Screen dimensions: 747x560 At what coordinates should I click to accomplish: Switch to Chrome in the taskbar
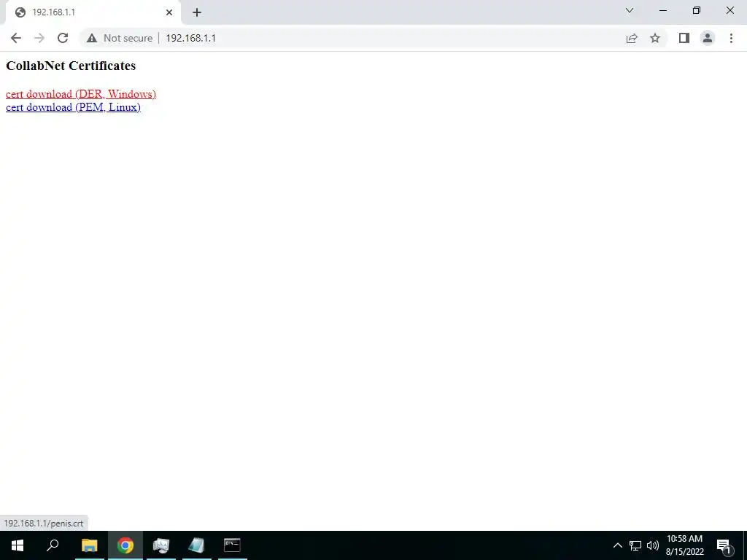pyautogui.click(x=125, y=545)
